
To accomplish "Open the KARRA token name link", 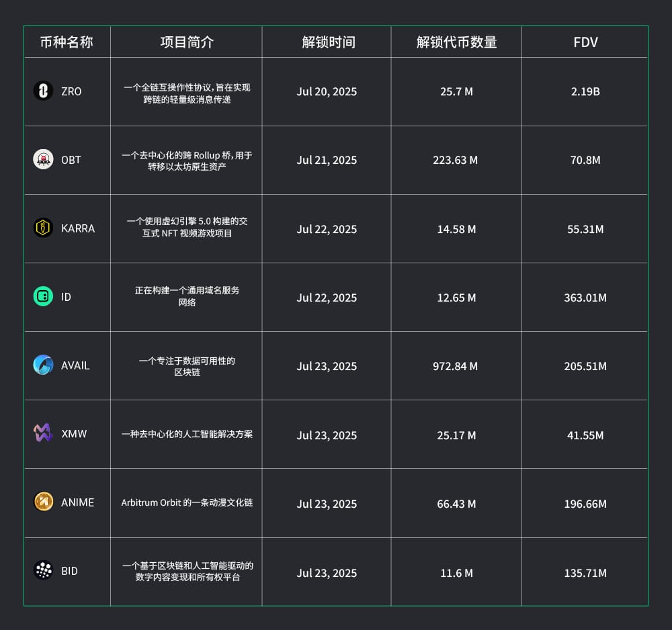I will 78,228.
